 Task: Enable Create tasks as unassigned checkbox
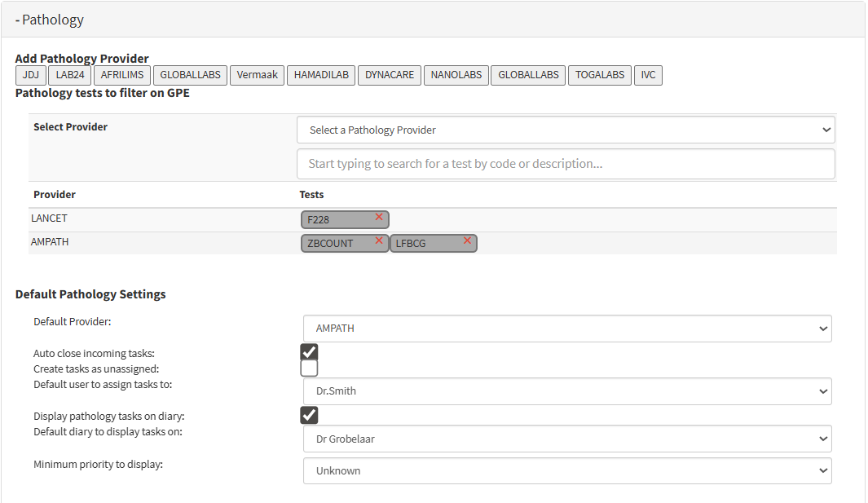[309, 368]
